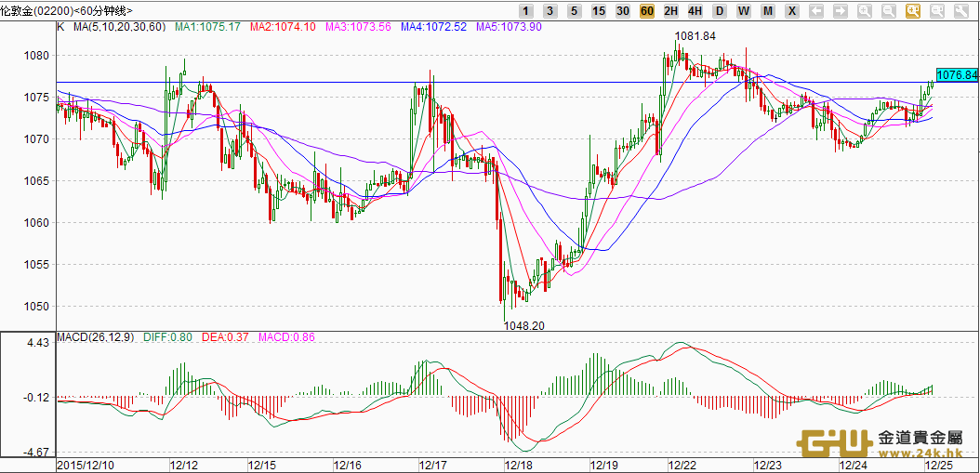Click the symbol title 伦敦金(02200)
980x473 pixels.
coord(31,10)
